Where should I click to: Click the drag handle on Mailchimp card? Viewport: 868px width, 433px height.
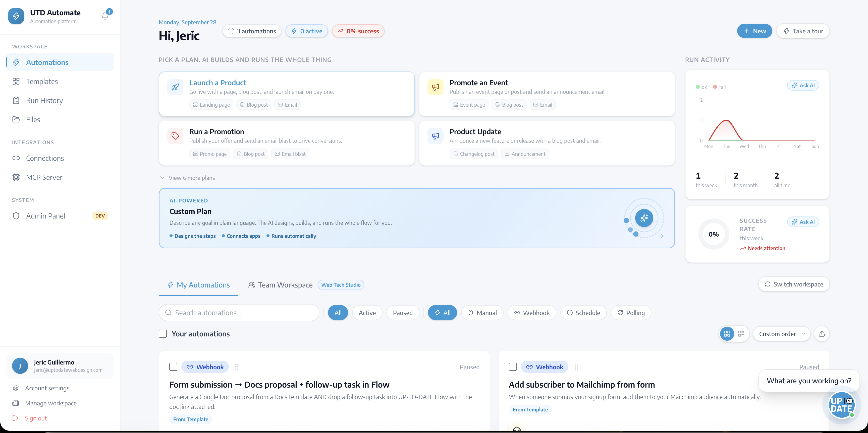tap(576, 367)
